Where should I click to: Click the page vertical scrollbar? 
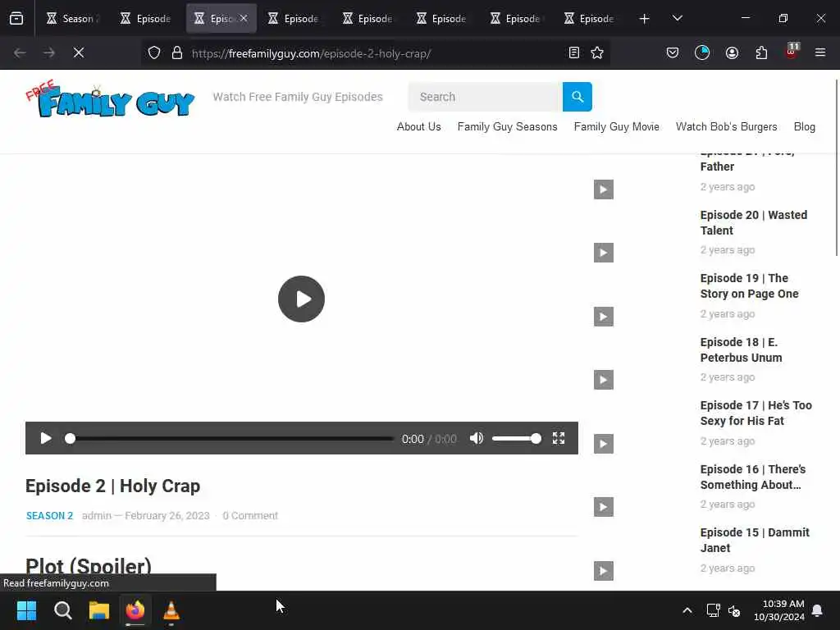tap(836, 167)
